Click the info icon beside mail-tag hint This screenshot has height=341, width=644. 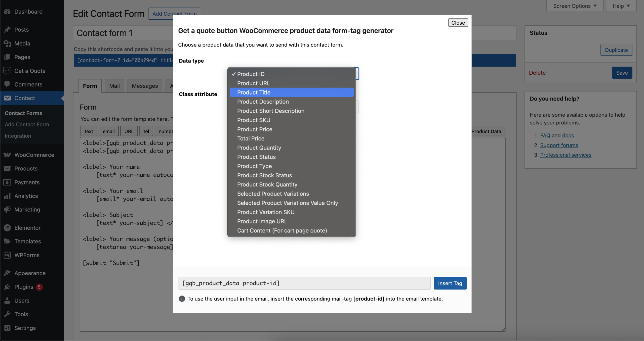coord(182,299)
